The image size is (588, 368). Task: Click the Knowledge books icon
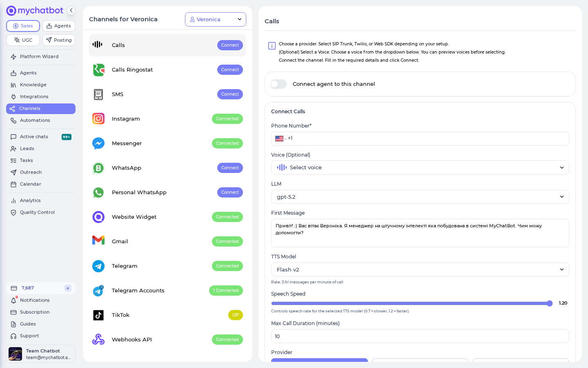click(x=13, y=85)
